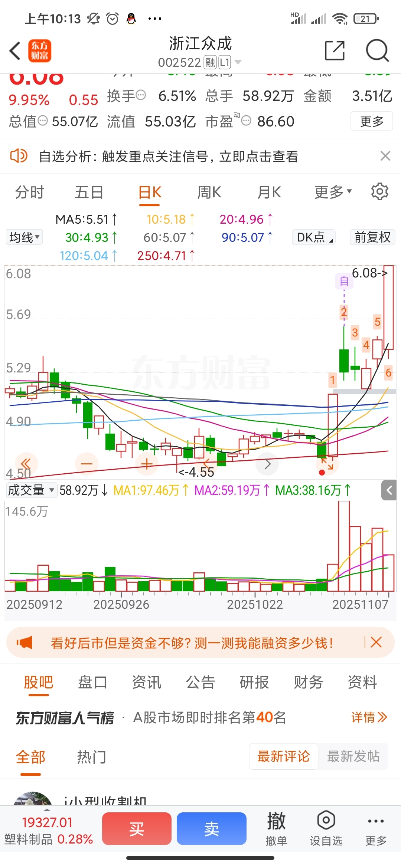Move chart forward with right chevron

point(267,464)
